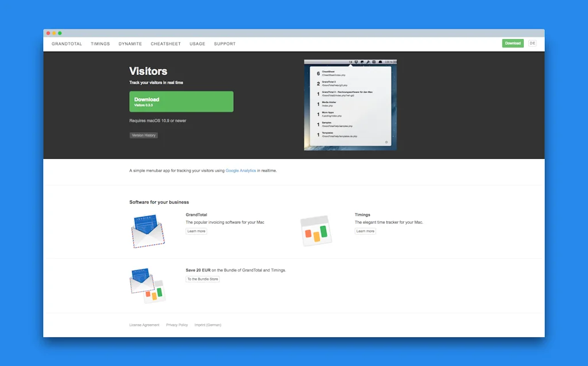Click the GrandTotal product title
The width and height of the screenshot is (588, 366).
point(196,215)
